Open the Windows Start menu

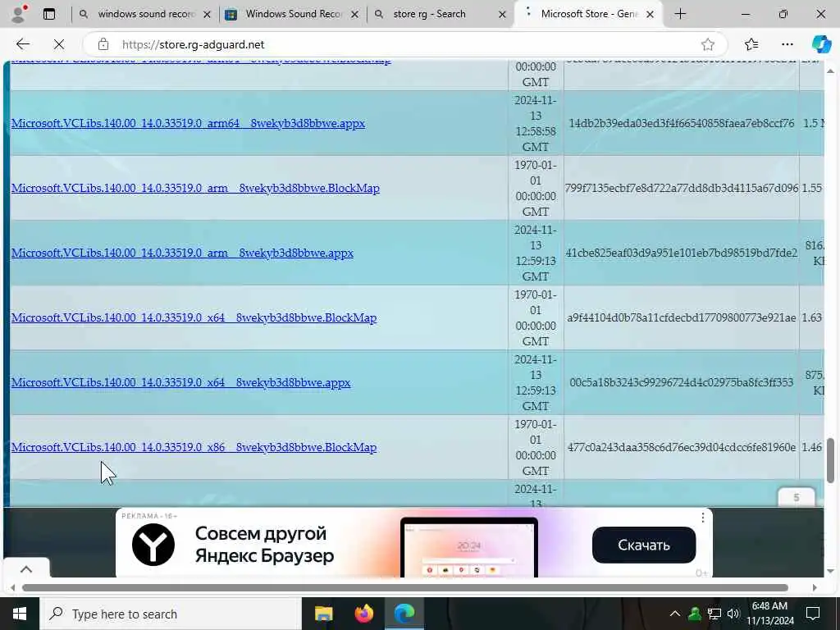click(20, 614)
